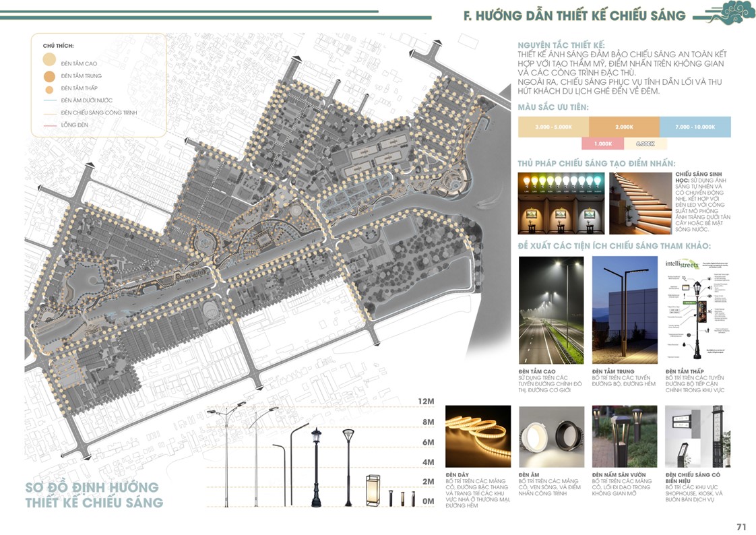The width and height of the screenshot is (756, 535).
Task: Select the pink 1.000K color swatch
Action: [602, 144]
